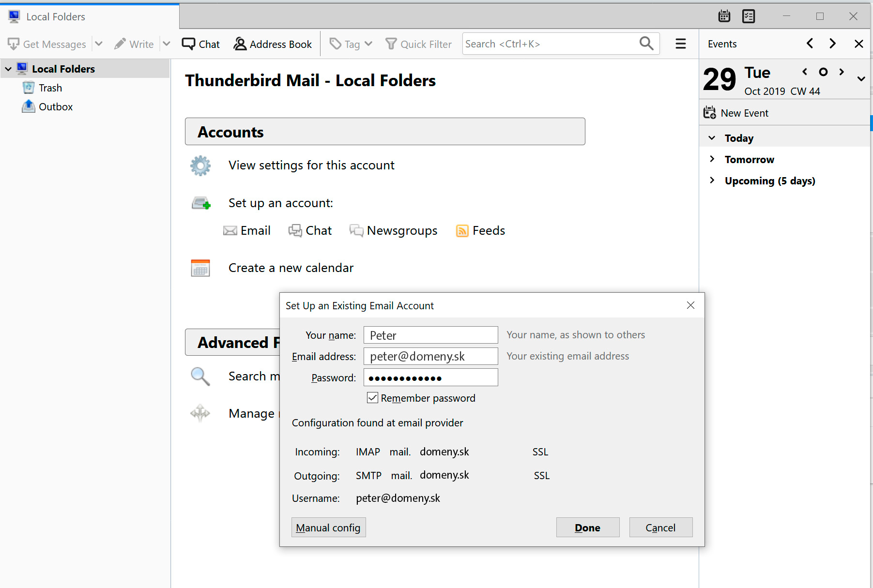Click the Create a new calendar icon
The image size is (873, 588).
point(200,268)
